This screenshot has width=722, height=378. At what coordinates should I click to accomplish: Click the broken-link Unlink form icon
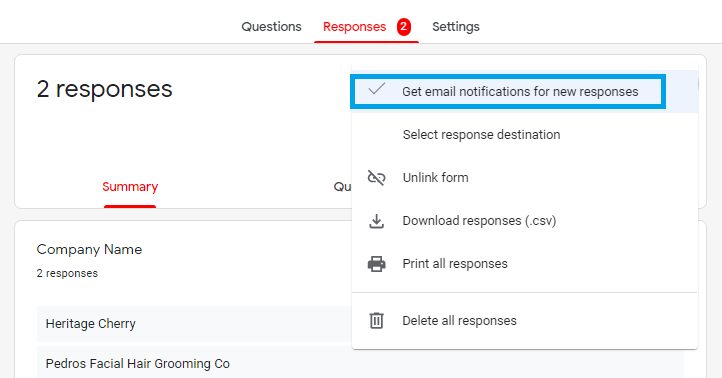pos(376,178)
